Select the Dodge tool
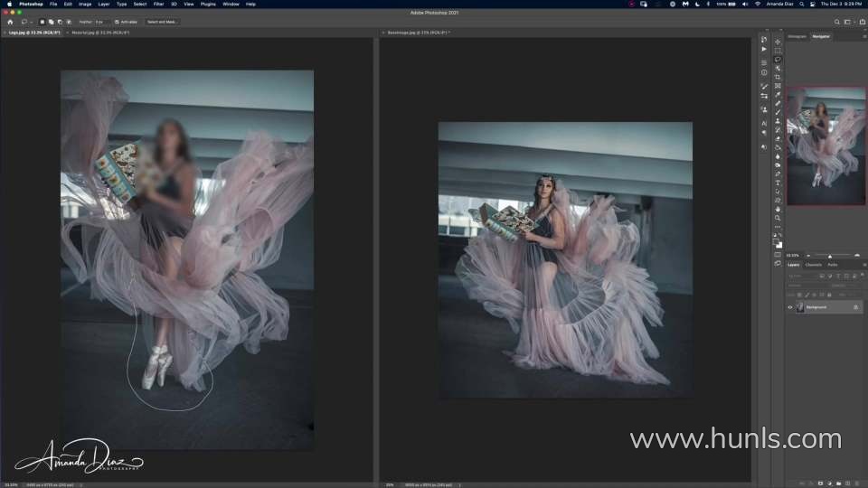Viewport: 868px width, 488px height. (778, 164)
